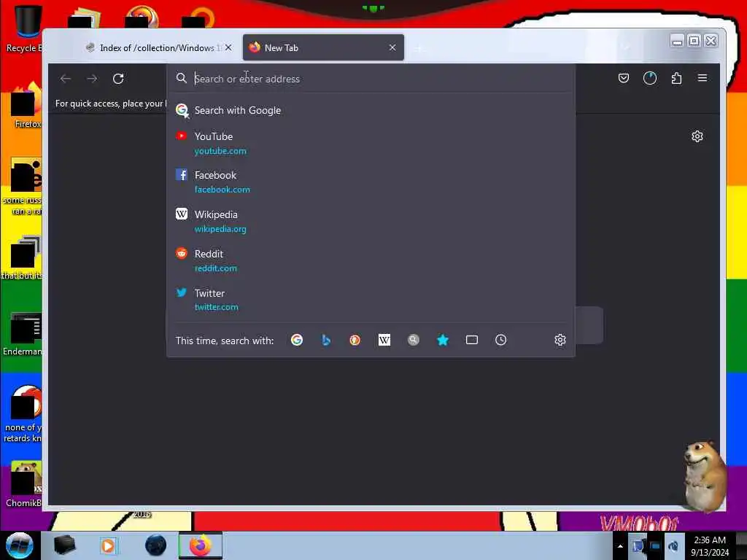The image size is (747, 560).
Task: Open the Firefox account profile icon
Action: coord(650,78)
